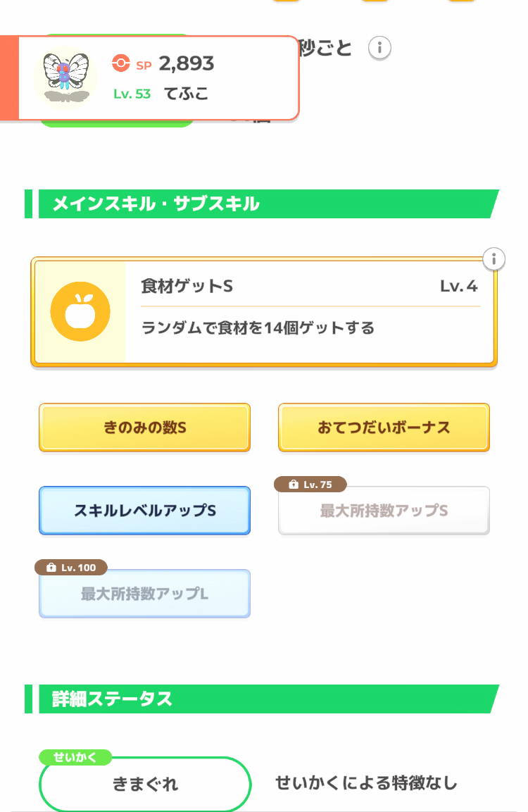Viewport: 528px width, 812px height.
Task: Tap the SP 2,893 value
Action: click(186, 64)
